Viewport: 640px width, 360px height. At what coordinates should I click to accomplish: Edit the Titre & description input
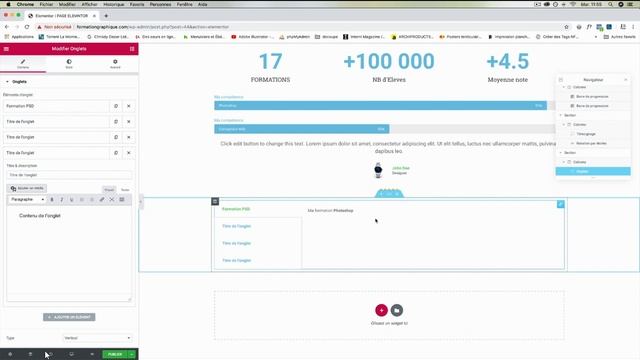point(69,175)
